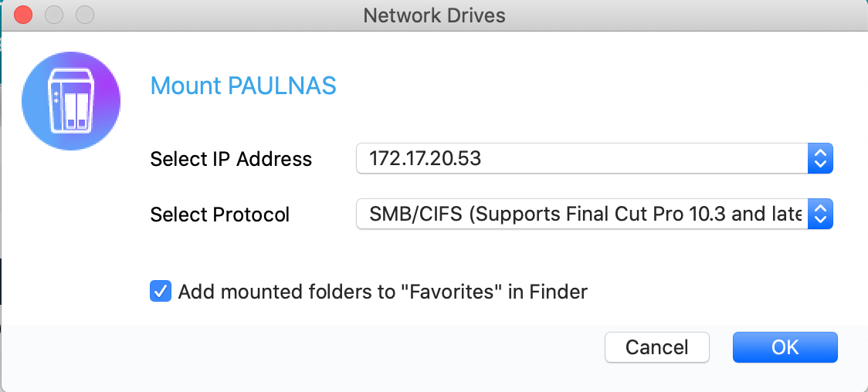868x392 pixels.
Task: Close the Network Drives dialog with red button
Action: point(23,15)
